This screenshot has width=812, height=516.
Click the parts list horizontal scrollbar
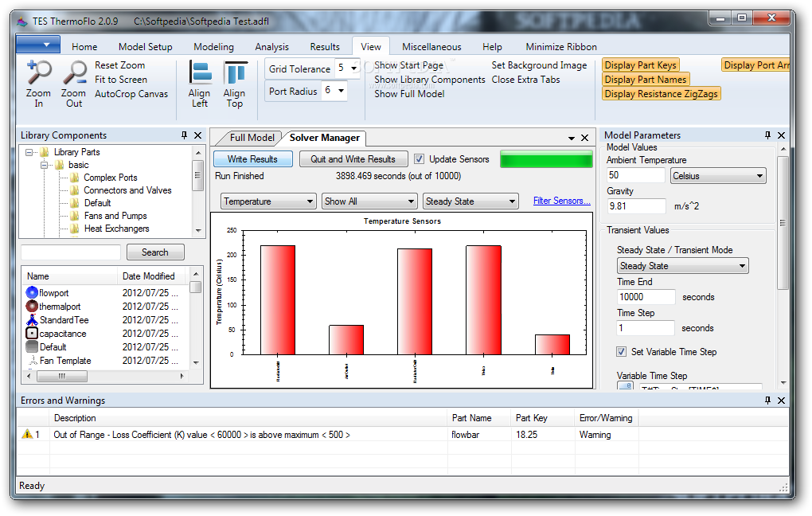point(105,376)
